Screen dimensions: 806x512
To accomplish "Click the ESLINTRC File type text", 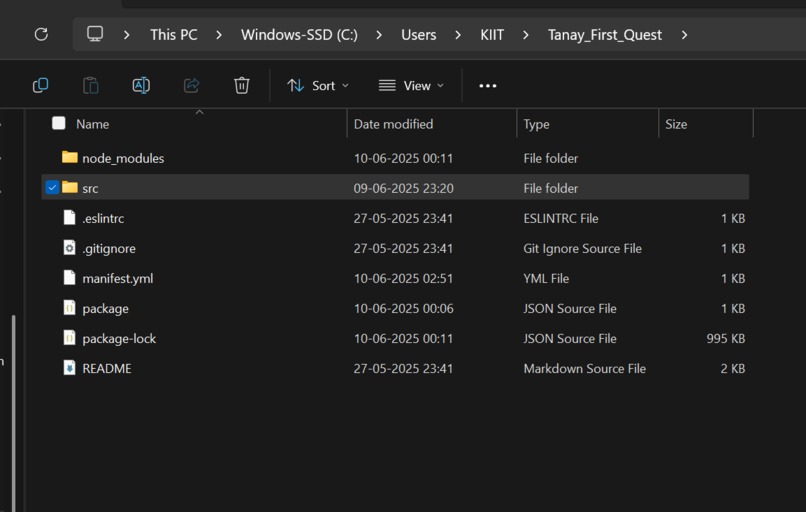I will 561,218.
